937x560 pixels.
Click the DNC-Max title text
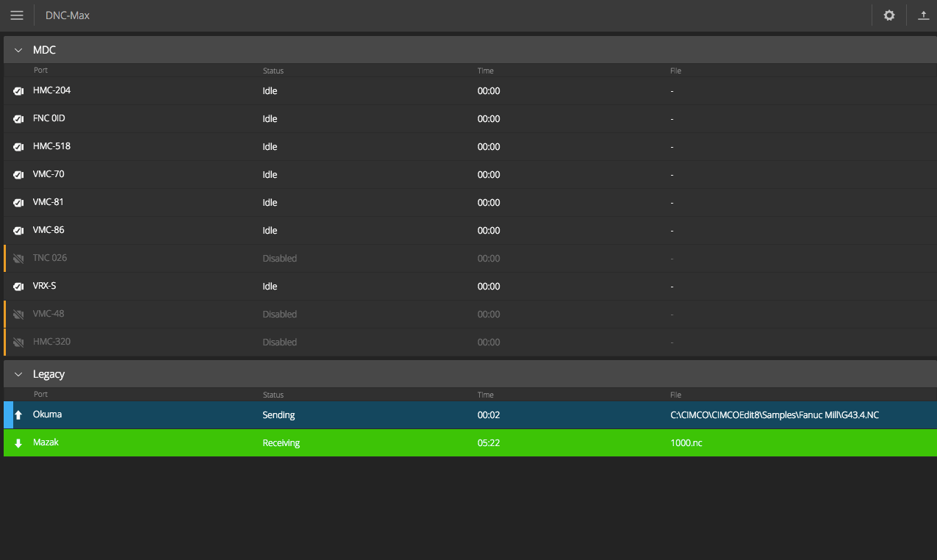tap(68, 15)
